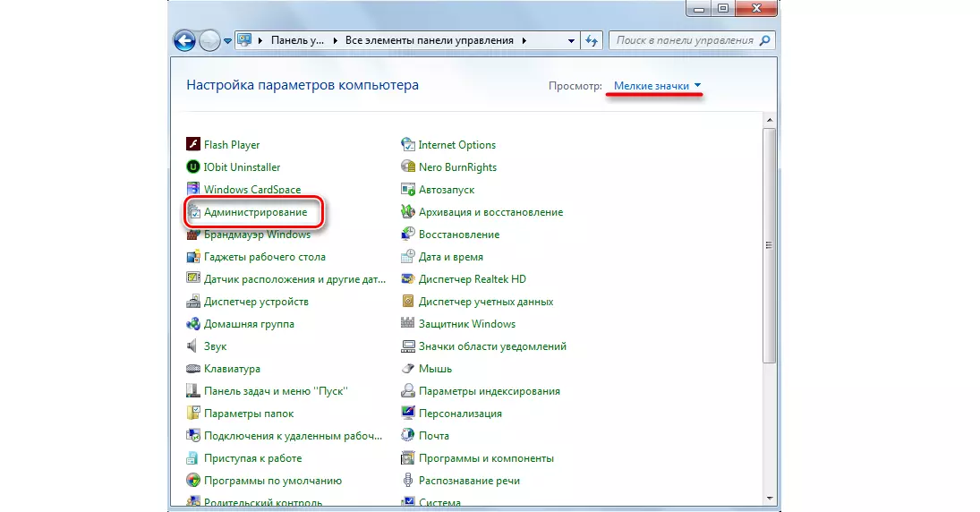The width and height of the screenshot is (980, 512).
Task: Open the Администрирование link
Action: click(255, 212)
